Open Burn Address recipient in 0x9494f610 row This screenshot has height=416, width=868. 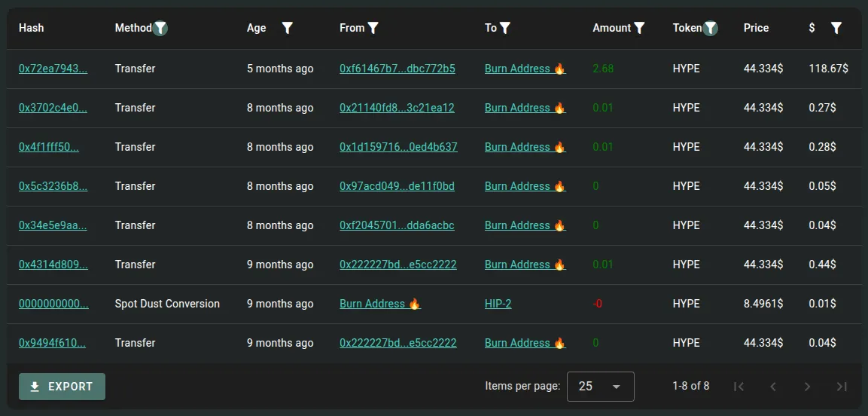pyautogui.click(x=525, y=344)
